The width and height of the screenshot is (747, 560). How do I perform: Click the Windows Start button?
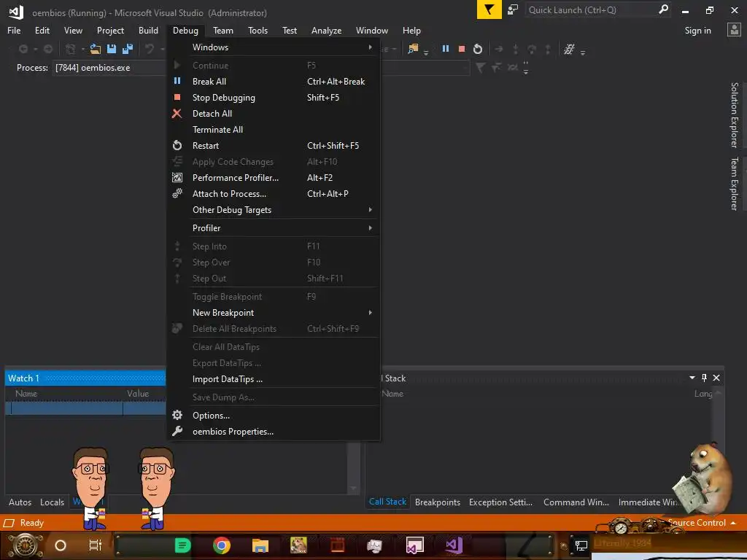pos(25,545)
